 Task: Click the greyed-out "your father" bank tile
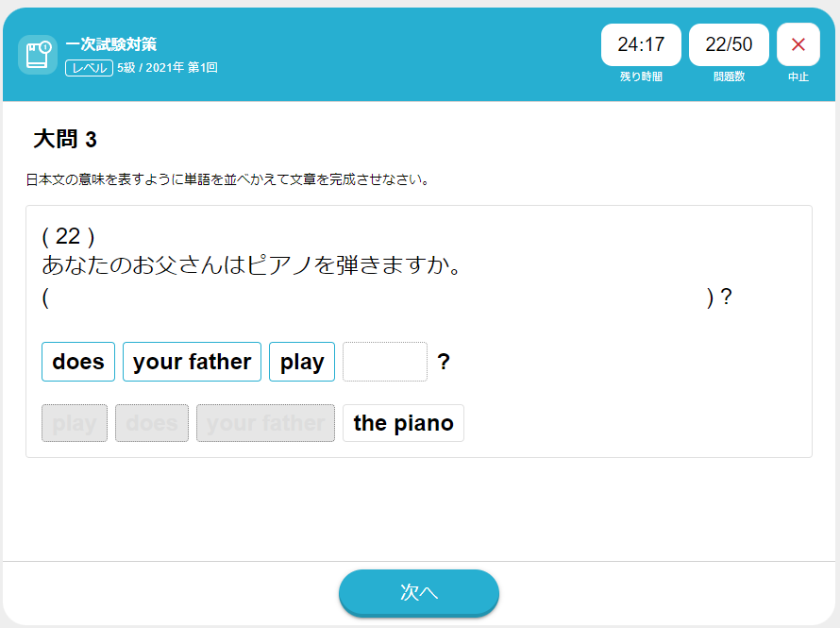(265, 423)
